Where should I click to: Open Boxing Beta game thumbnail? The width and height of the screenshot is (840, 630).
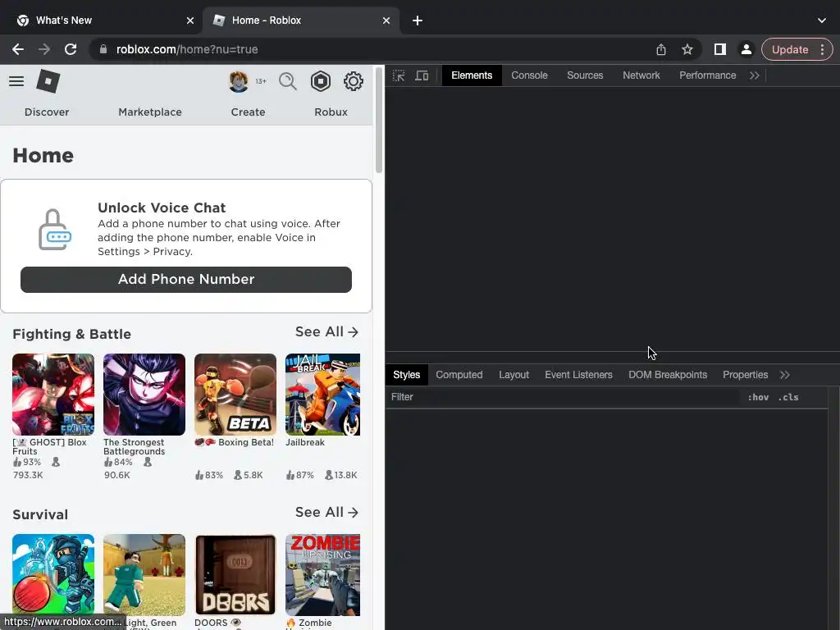coord(235,395)
